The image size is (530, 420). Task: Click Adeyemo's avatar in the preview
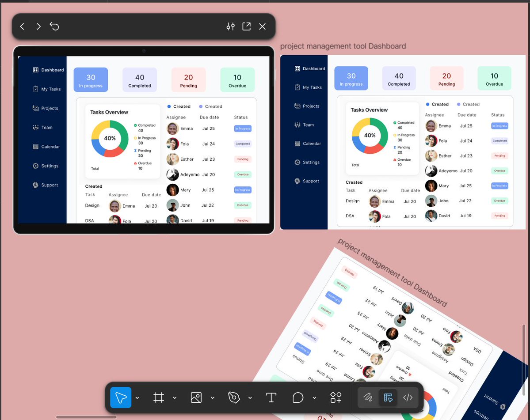pos(172,174)
